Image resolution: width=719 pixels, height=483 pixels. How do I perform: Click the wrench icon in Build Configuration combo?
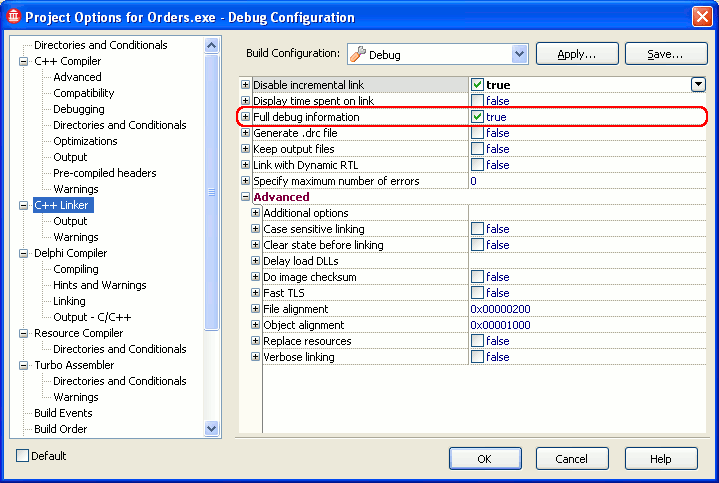pyautogui.click(x=357, y=54)
